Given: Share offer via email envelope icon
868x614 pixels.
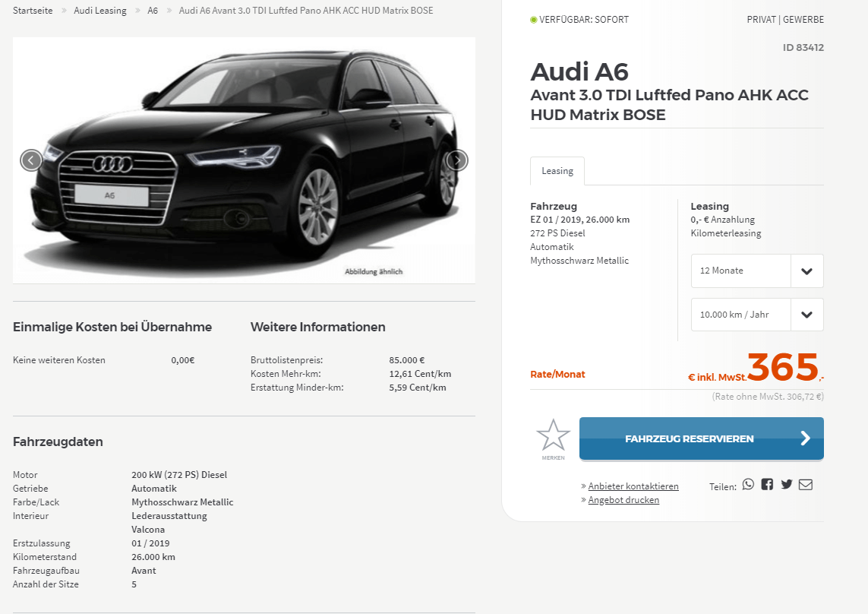Looking at the screenshot, I should [806, 485].
